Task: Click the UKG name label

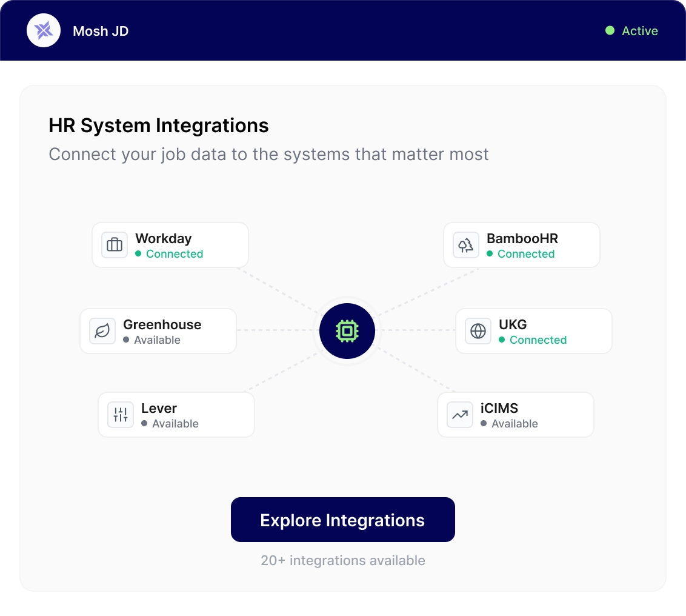Action: pyautogui.click(x=513, y=325)
